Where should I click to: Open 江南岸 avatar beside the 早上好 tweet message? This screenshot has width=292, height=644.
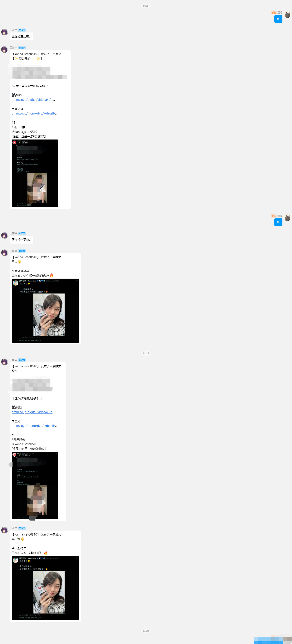[x=5, y=530]
